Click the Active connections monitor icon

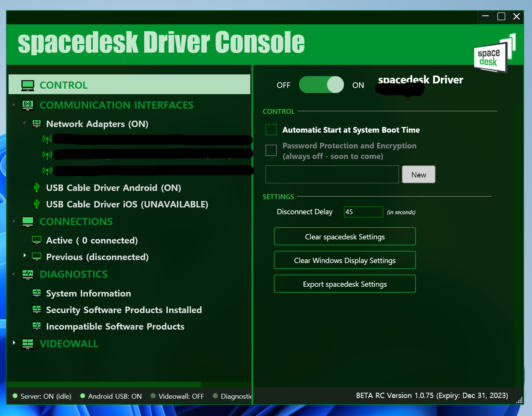coord(36,240)
